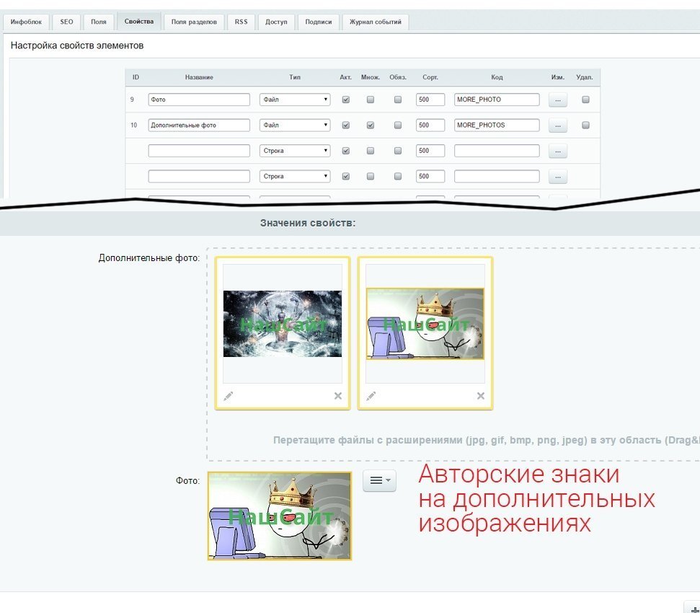Click the edit '...' button for MORE_PHOTOS row

(558, 125)
